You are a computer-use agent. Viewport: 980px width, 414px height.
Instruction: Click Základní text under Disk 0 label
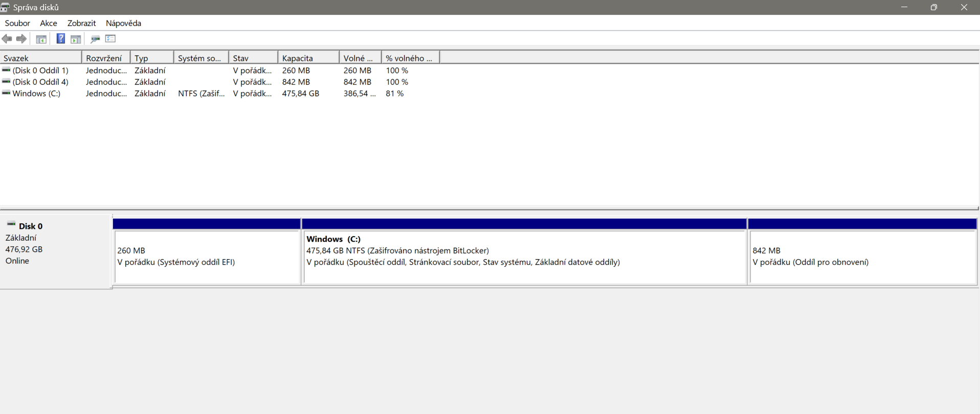point(21,238)
